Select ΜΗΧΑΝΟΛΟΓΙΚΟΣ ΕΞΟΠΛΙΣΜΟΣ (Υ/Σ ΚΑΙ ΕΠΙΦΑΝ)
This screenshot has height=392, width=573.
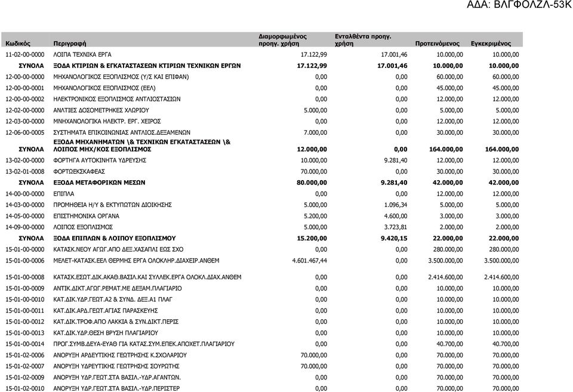tap(121, 77)
